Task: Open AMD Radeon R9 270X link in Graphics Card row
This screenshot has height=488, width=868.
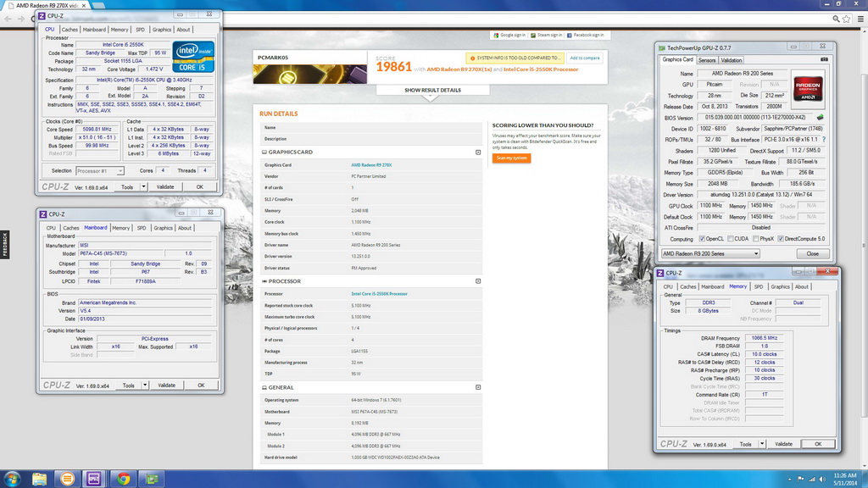Action: coord(371,165)
